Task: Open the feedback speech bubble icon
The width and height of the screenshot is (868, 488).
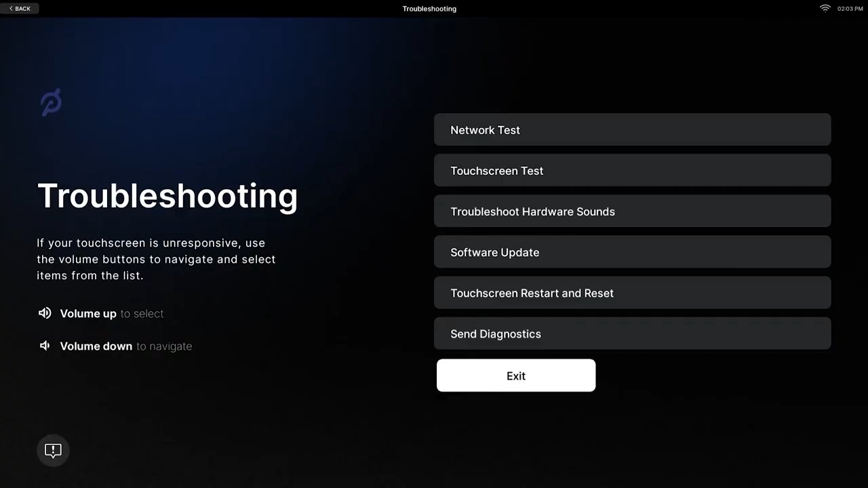Action: point(53,450)
